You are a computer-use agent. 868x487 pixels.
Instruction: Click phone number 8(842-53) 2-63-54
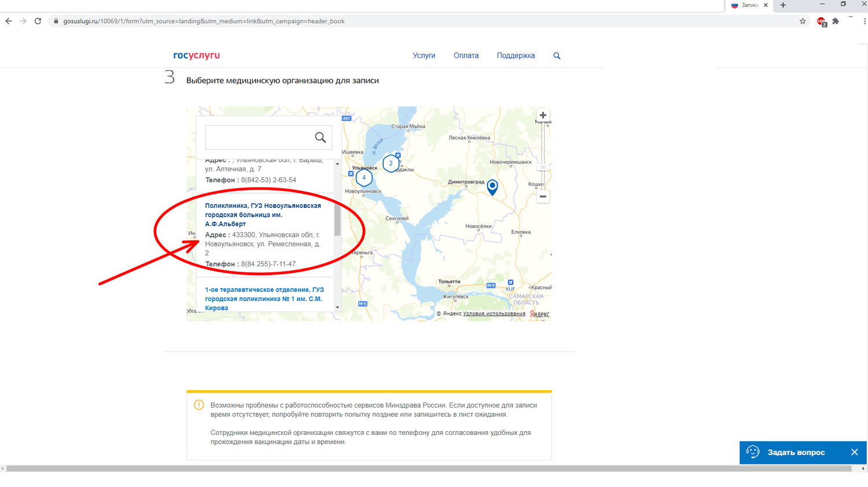(269, 180)
